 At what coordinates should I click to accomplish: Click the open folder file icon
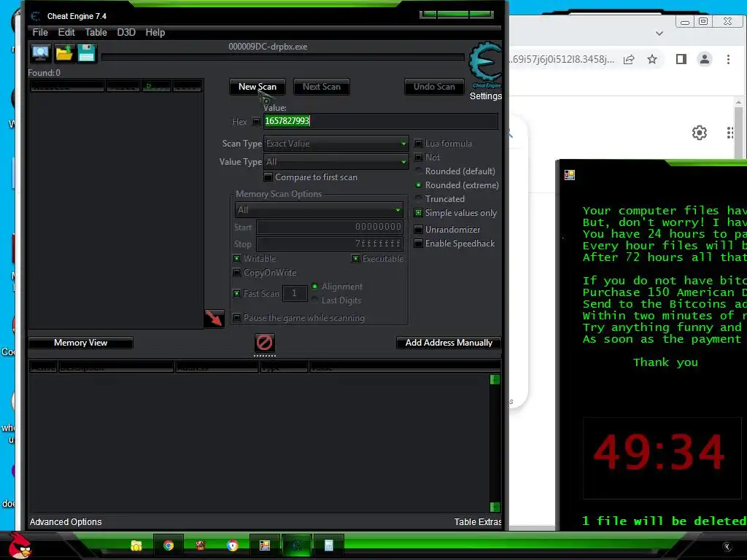pyautogui.click(x=64, y=52)
